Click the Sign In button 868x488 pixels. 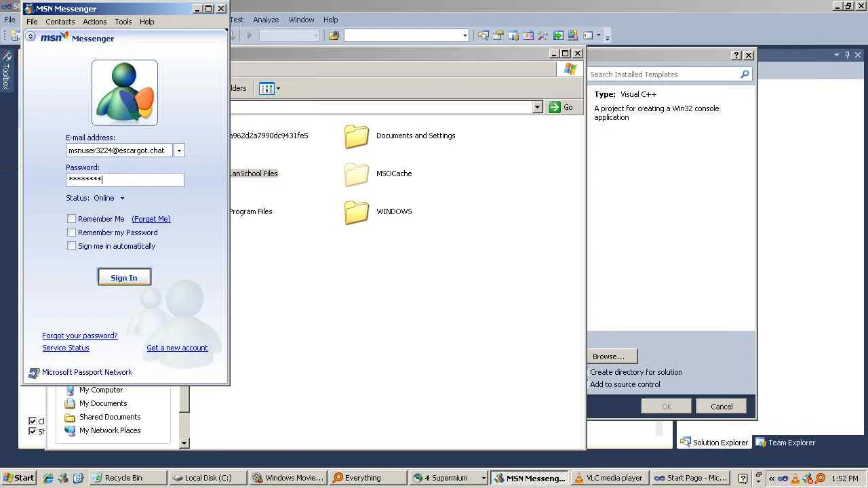coord(124,278)
